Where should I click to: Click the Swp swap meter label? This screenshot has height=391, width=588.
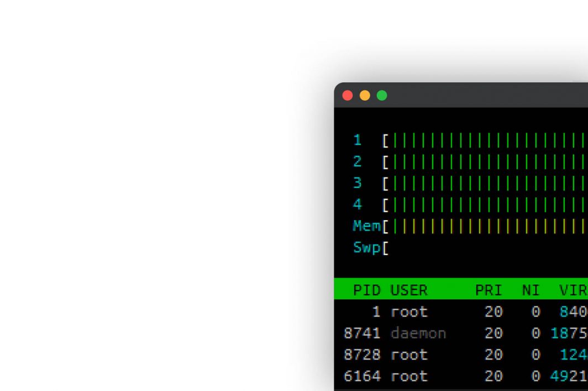pos(366,248)
